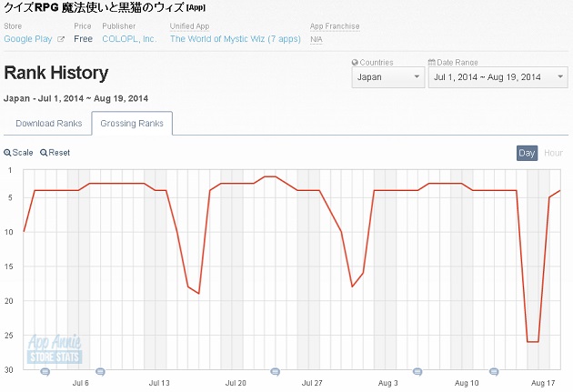Click the event bubble near Jul 24
The height and width of the screenshot is (392, 573).
[276, 371]
